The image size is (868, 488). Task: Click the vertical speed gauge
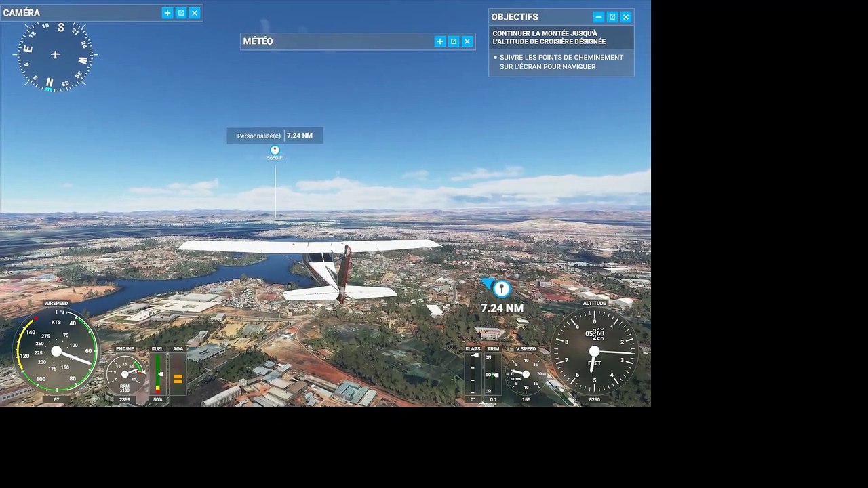[526, 374]
